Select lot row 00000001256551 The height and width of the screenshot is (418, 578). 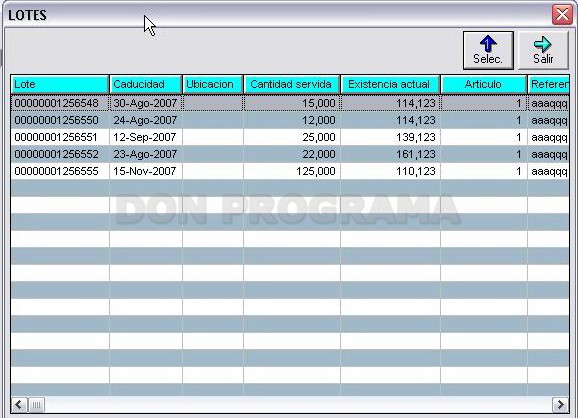290,137
